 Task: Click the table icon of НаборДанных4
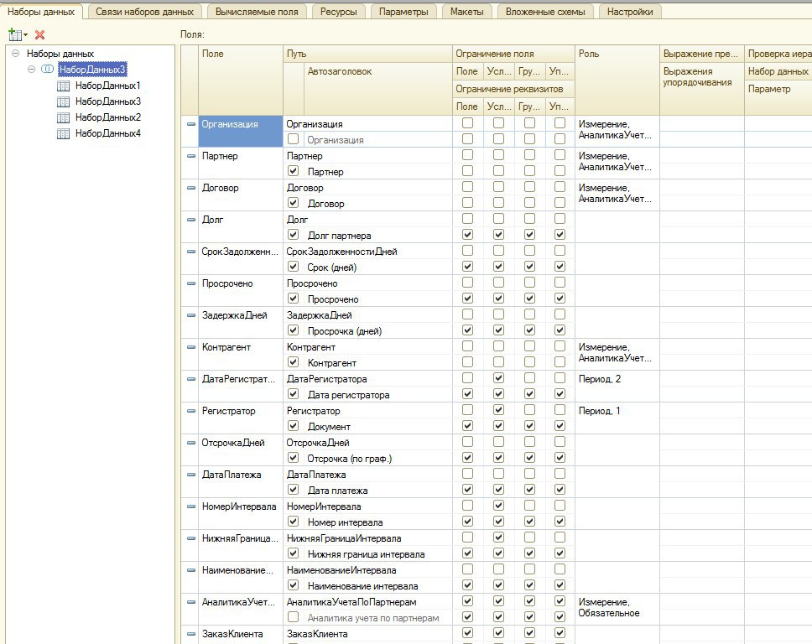click(x=63, y=133)
